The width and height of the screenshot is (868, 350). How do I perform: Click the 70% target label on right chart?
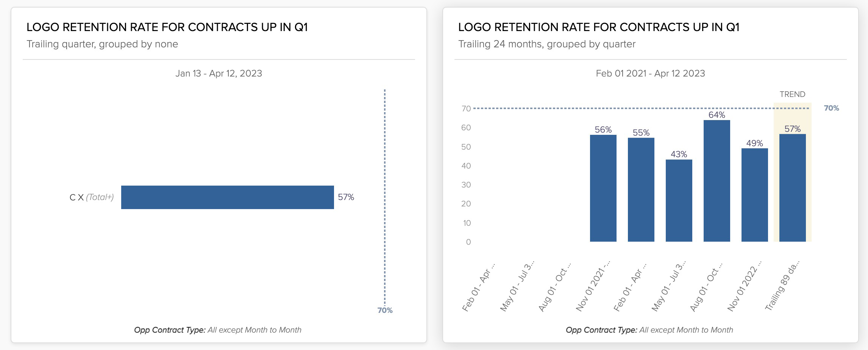pyautogui.click(x=831, y=108)
